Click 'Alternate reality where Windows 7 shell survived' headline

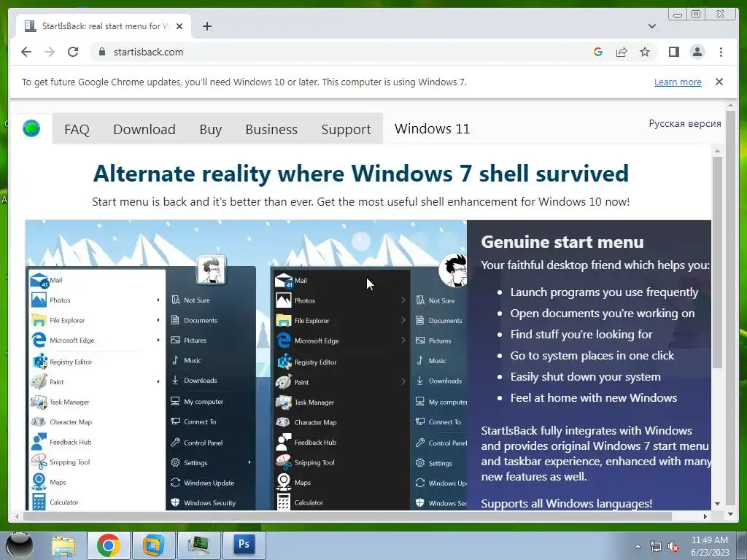[x=360, y=174]
